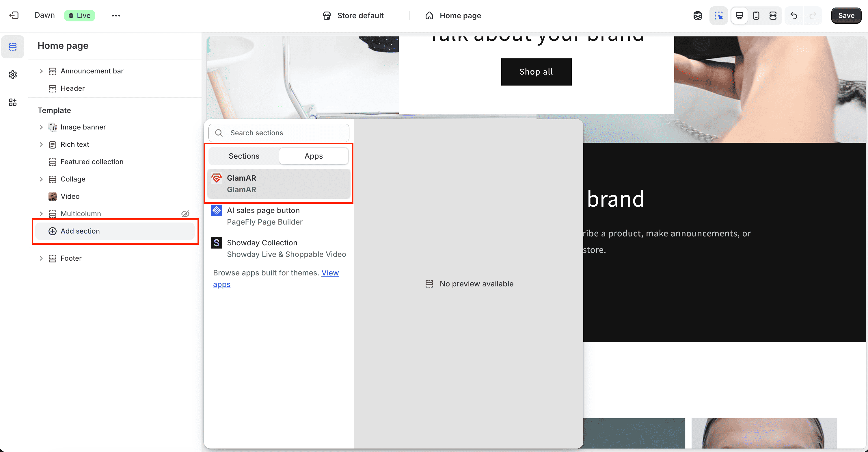This screenshot has height=452, width=868.
Task: Open the Home page template selector
Action: tap(453, 16)
